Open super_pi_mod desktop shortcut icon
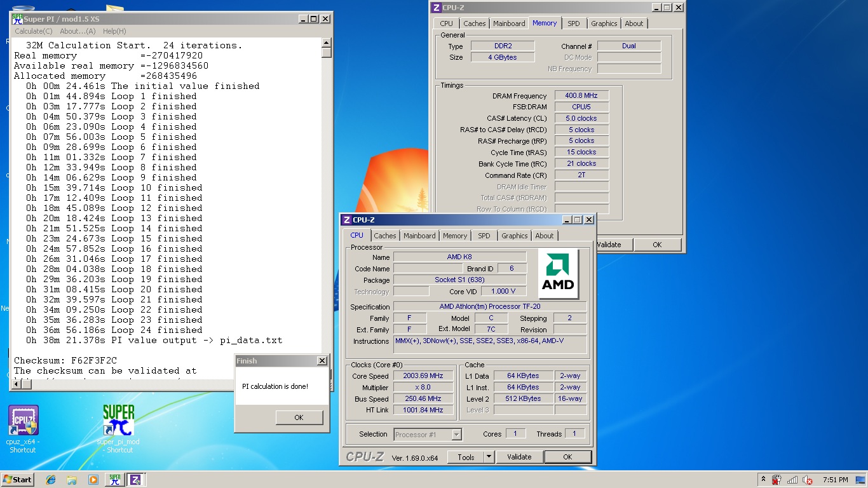Viewport: 868px width, 488px height. (119, 420)
